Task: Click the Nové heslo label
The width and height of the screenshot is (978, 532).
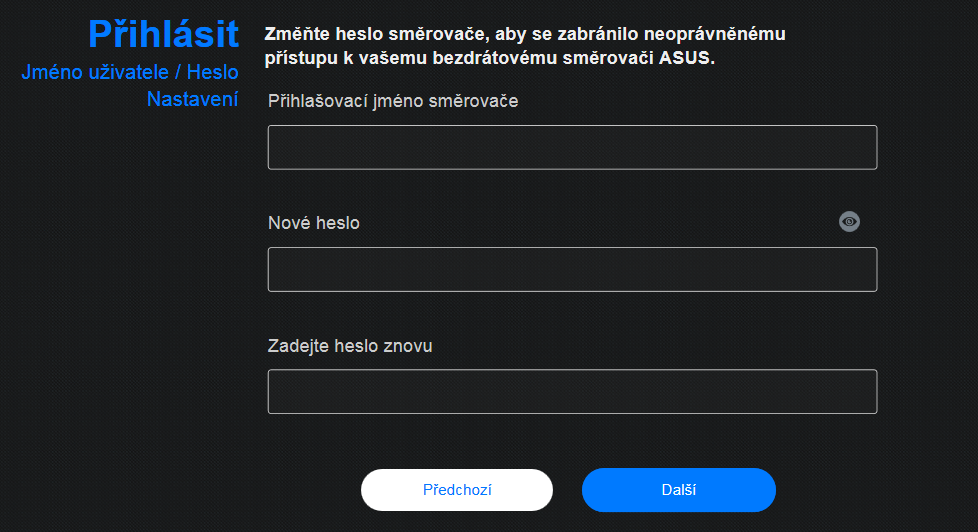Action: (314, 223)
